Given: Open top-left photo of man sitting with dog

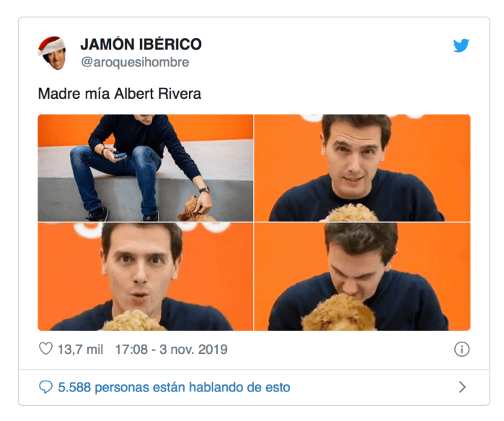Looking at the screenshot, I should tap(145, 168).
